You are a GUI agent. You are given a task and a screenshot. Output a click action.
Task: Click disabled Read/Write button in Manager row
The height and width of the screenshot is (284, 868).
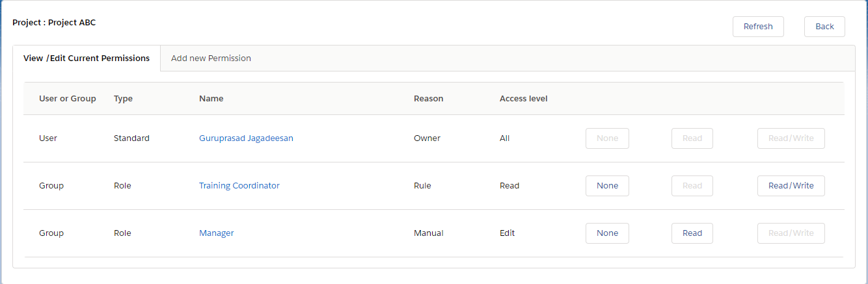[791, 233]
